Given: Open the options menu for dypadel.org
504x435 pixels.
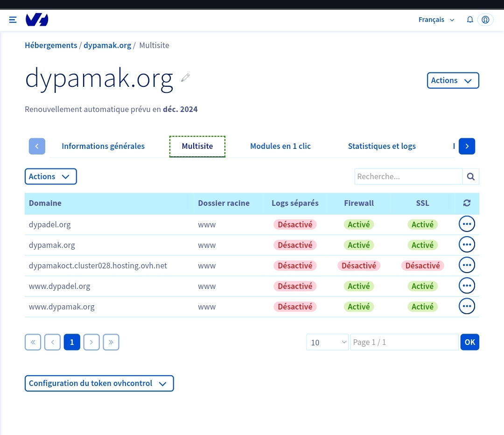Looking at the screenshot, I should 467,224.
